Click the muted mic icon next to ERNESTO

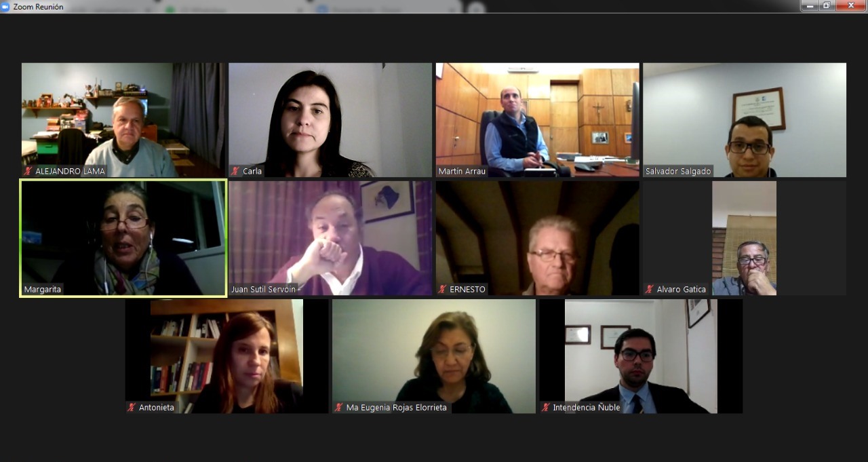(x=443, y=289)
